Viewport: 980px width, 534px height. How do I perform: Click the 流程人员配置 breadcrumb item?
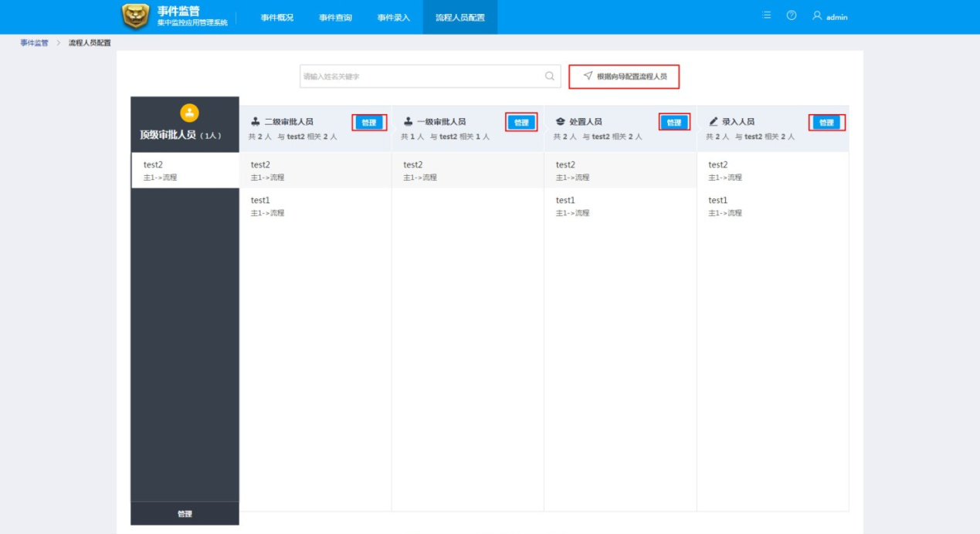coord(90,42)
